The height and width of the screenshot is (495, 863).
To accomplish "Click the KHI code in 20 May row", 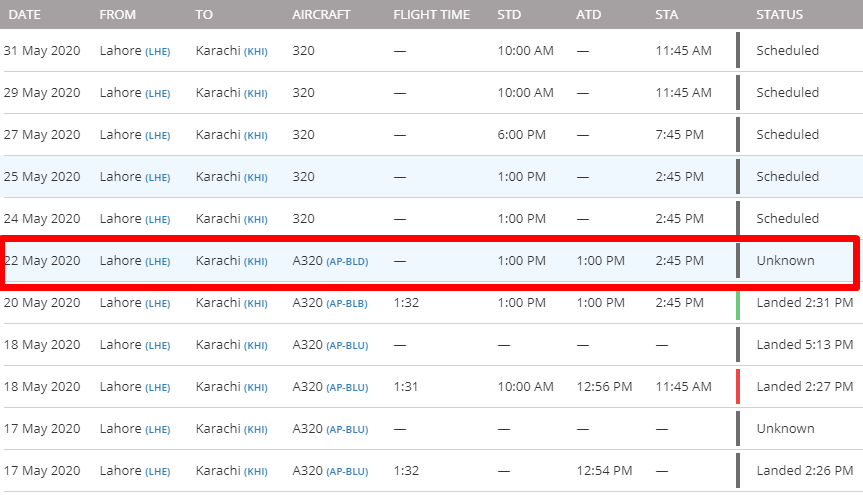I will click(256, 304).
